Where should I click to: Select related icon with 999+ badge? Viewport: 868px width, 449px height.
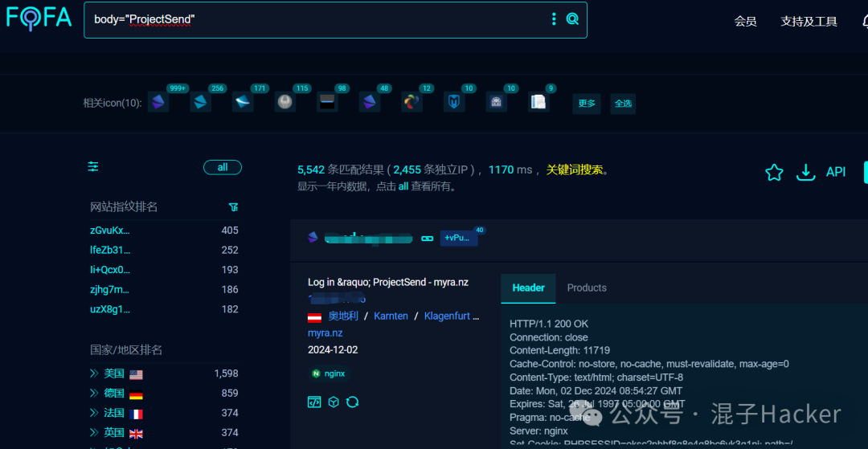[x=158, y=102]
